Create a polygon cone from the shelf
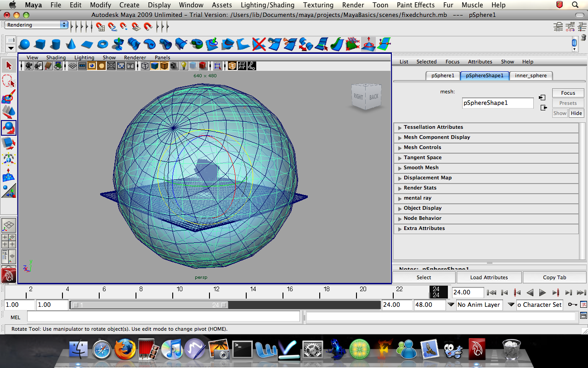The height and width of the screenshot is (368, 588). pyautogui.click(x=71, y=45)
